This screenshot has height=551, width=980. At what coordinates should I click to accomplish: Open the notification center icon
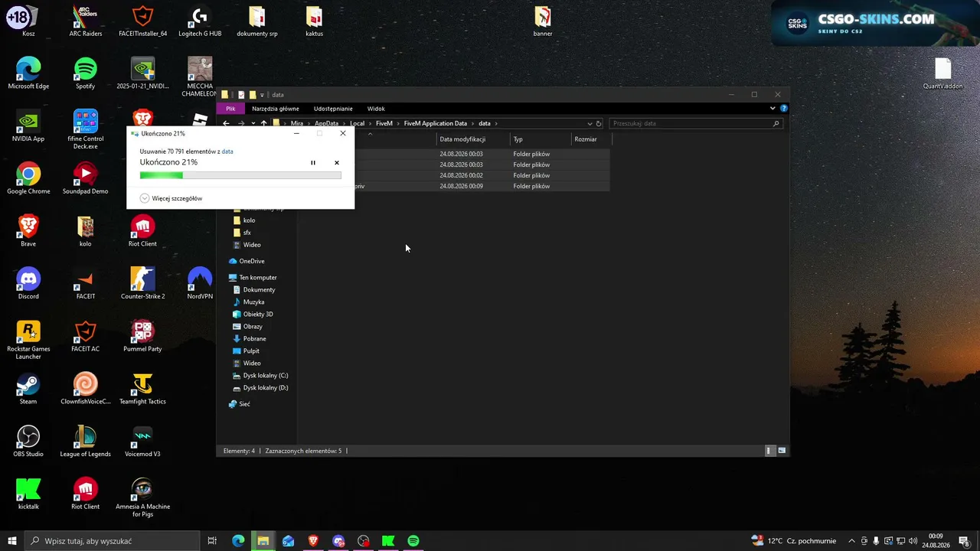click(964, 541)
